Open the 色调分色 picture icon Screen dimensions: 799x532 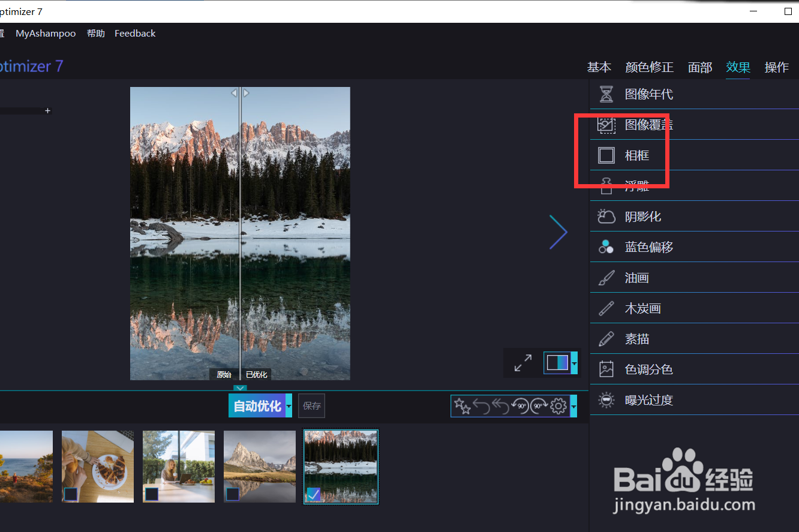[606, 369]
